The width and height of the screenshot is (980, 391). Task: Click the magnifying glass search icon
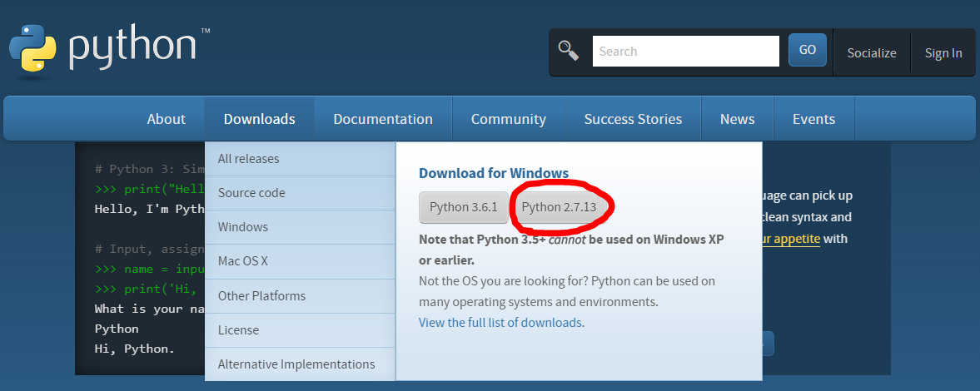coord(568,51)
